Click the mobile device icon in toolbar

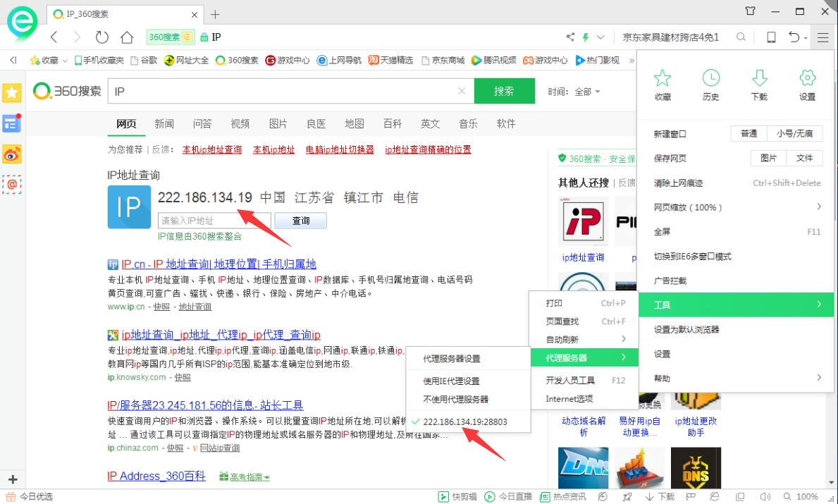point(771,37)
